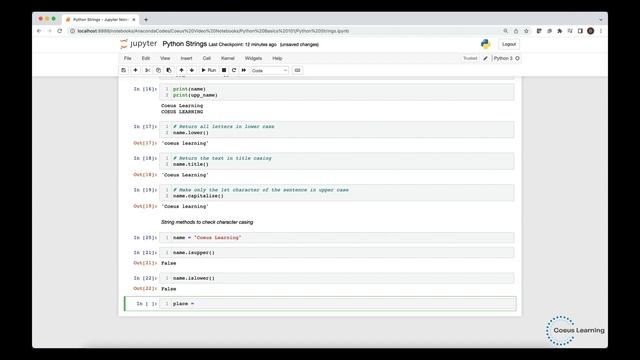Click the String methods to check character casing text
Image resolution: width=640 pixels, height=360 pixels.
pyautogui.click(x=207, y=222)
